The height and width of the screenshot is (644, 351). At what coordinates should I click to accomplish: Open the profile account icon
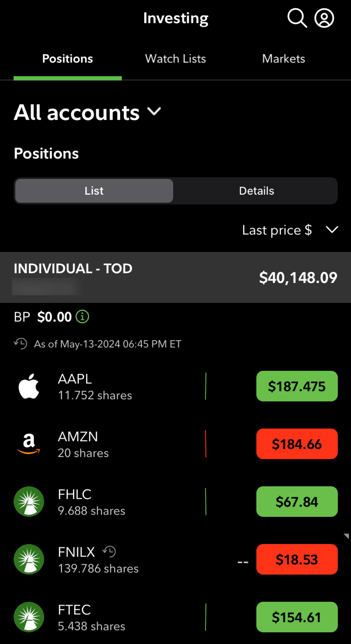point(324,18)
